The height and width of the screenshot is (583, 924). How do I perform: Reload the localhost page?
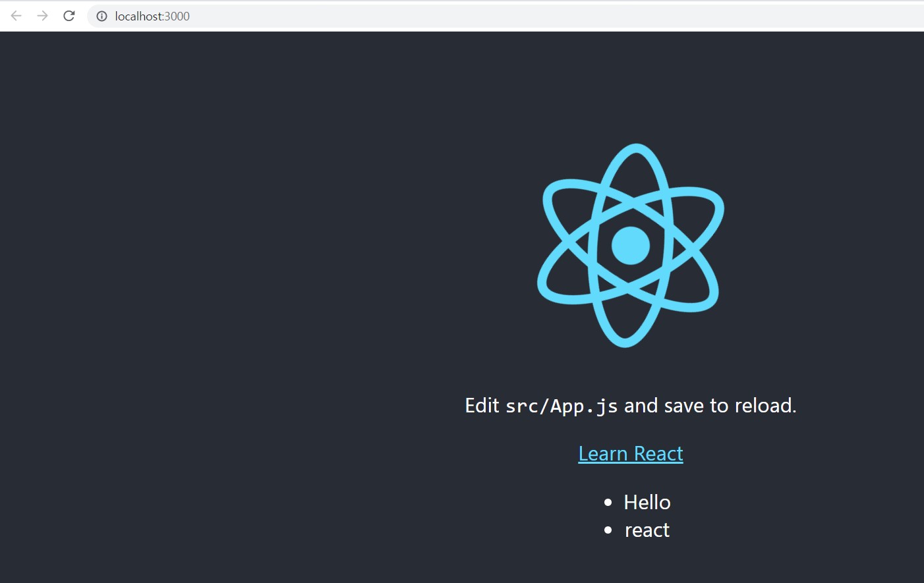pos(69,16)
